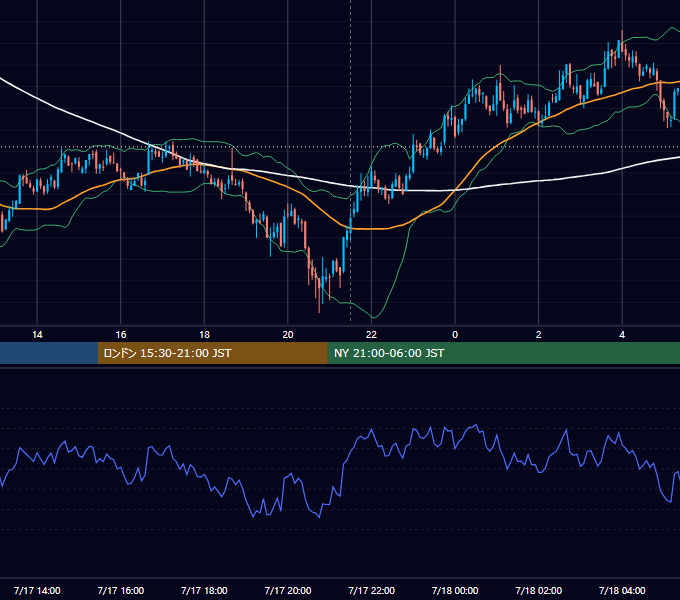Click the 0 hour label on chart axis

[x=455, y=335]
